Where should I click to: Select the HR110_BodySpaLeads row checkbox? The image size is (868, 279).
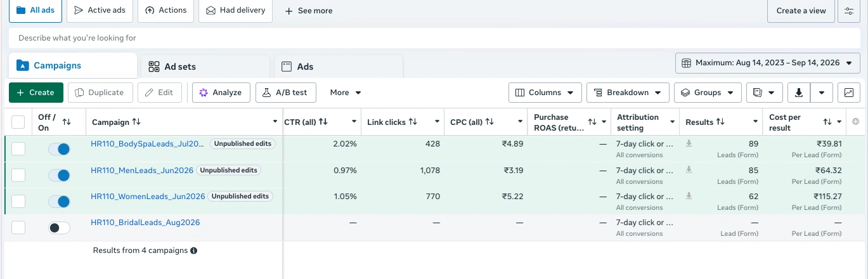[x=18, y=149]
